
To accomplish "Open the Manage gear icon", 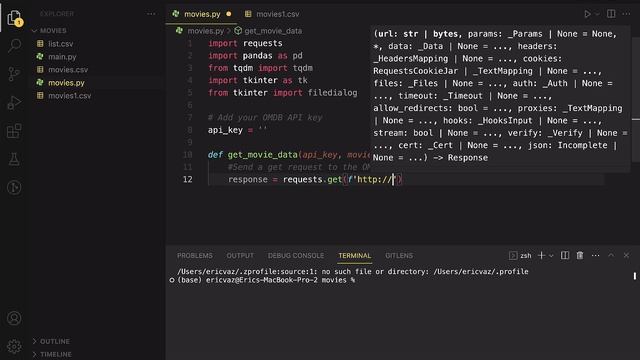I will (14, 346).
